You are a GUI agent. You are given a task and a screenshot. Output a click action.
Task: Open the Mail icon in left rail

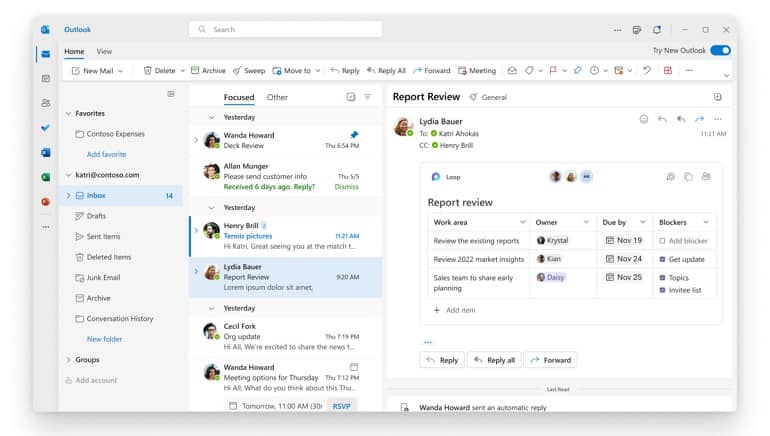(46, 54)
